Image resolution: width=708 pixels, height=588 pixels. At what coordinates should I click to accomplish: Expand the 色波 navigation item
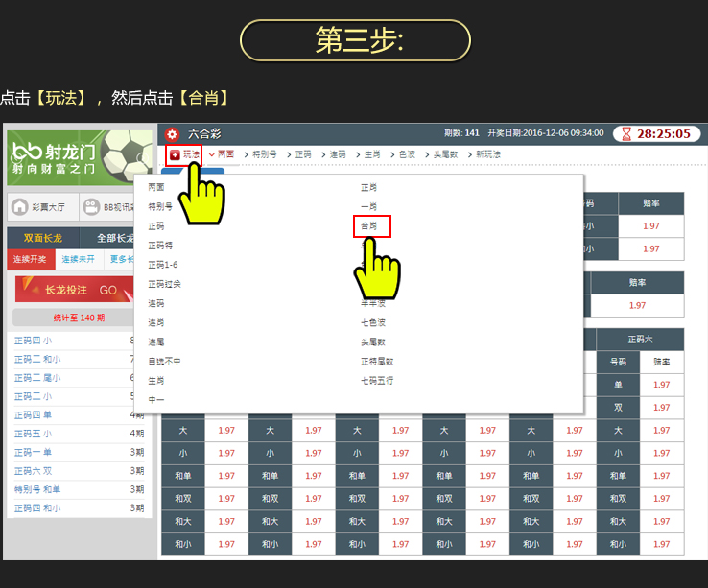click(405, 154)
